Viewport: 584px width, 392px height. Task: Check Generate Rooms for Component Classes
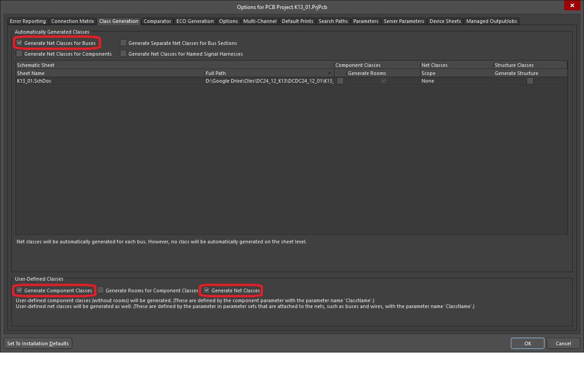pyautogui.click(x=101, y=291)
